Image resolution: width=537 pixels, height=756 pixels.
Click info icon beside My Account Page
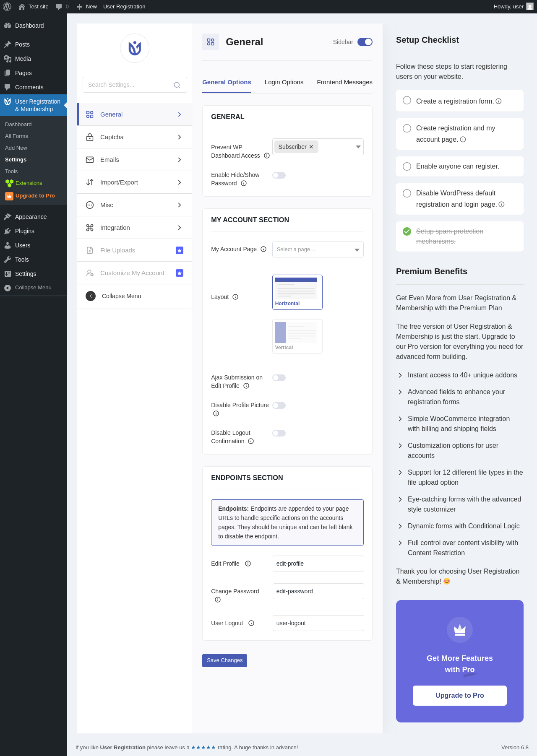click(x=263, y=249)
